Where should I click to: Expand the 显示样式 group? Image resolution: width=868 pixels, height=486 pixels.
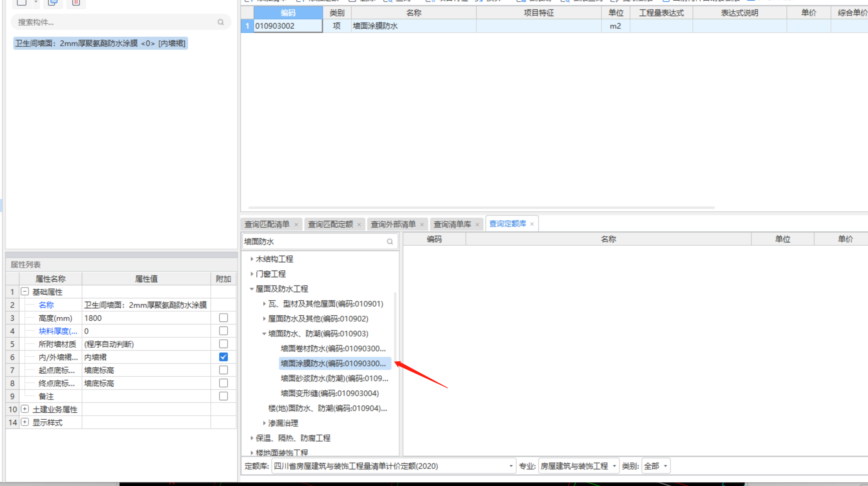(x=25, y=422)
